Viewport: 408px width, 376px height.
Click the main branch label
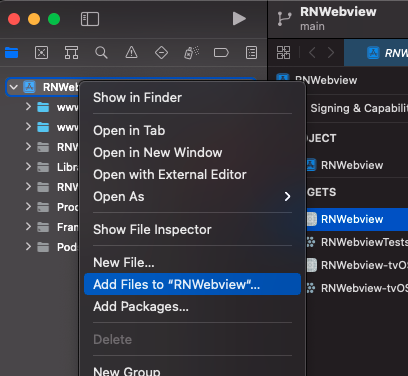coord(312,27)
